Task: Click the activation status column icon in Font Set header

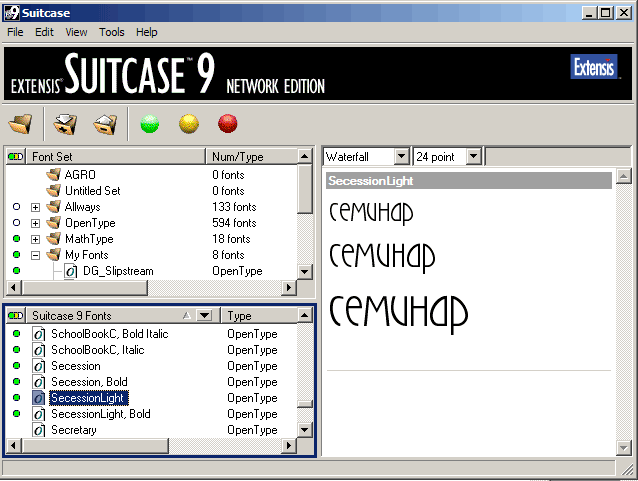Action: tap(16, 156)
